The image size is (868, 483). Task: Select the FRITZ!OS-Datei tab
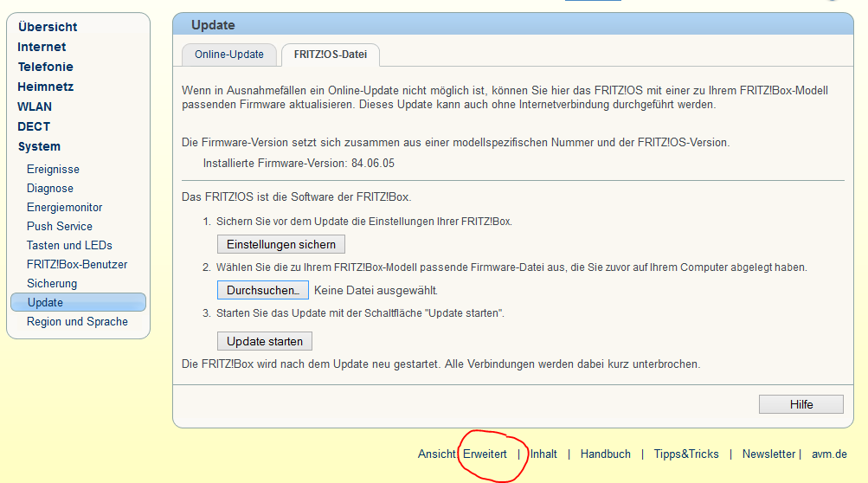click(330, 54)
